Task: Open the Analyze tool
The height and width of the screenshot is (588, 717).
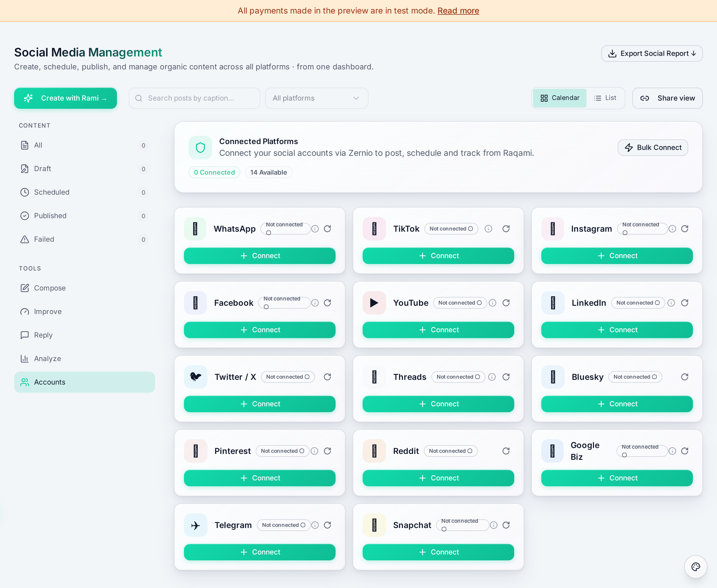Action: click(84, 359)
